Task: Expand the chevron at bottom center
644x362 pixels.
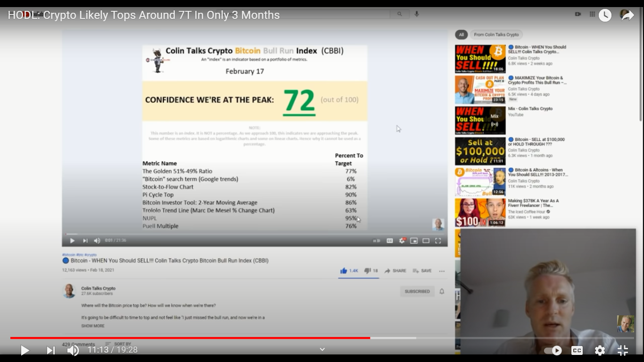Action: 322,349
